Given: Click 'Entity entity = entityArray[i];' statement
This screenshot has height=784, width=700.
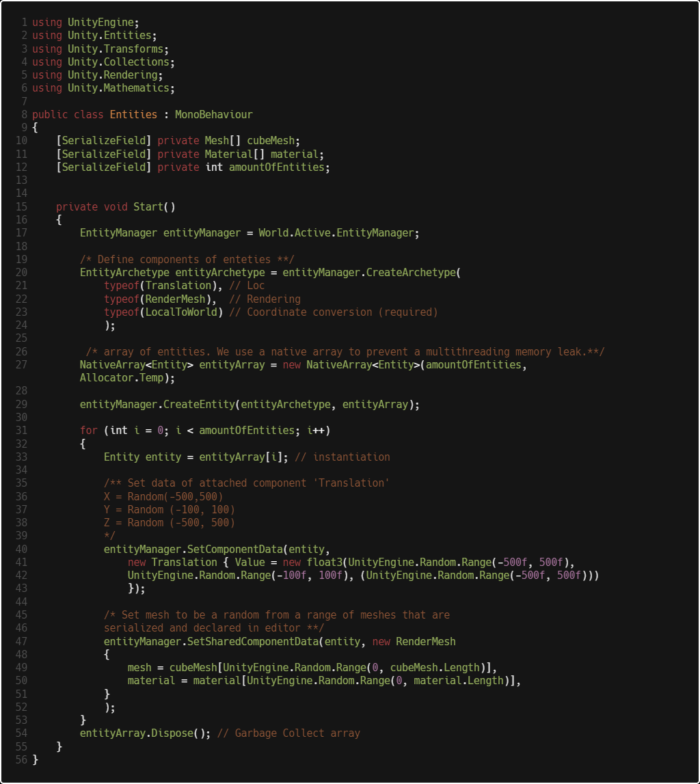Looking at the screenshot, I should [196, 457].
